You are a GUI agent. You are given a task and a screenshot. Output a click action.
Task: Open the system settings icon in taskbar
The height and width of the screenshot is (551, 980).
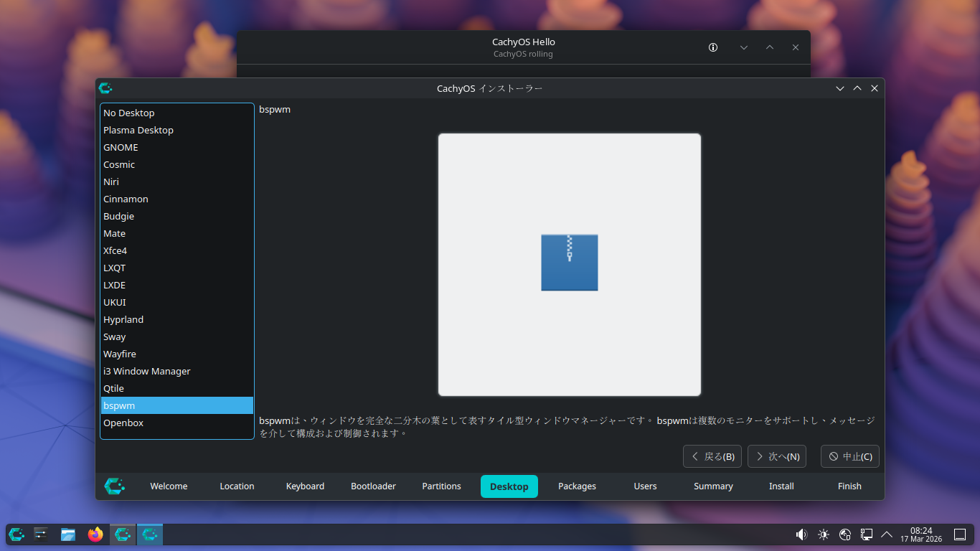pyautogui.click(x=42, y=534)
